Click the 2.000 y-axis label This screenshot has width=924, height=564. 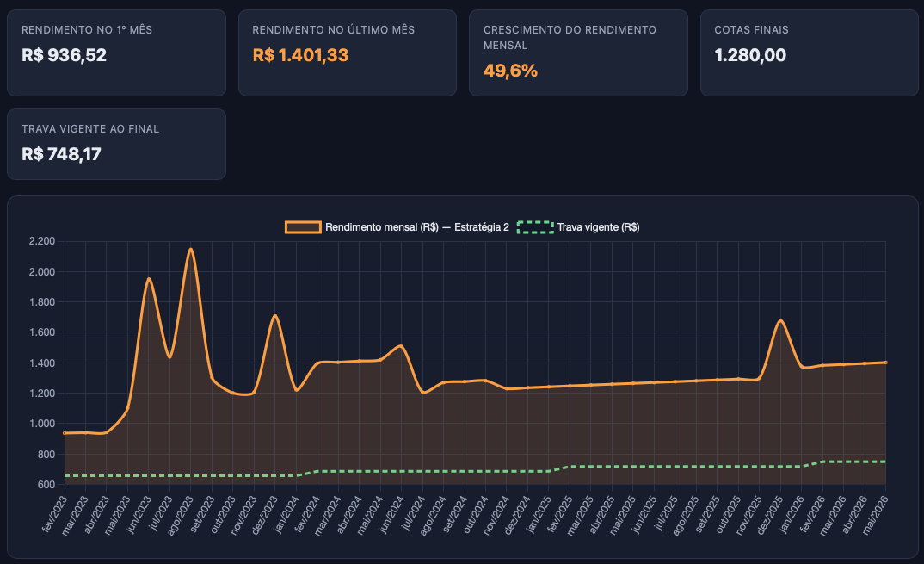coord(42,271)
